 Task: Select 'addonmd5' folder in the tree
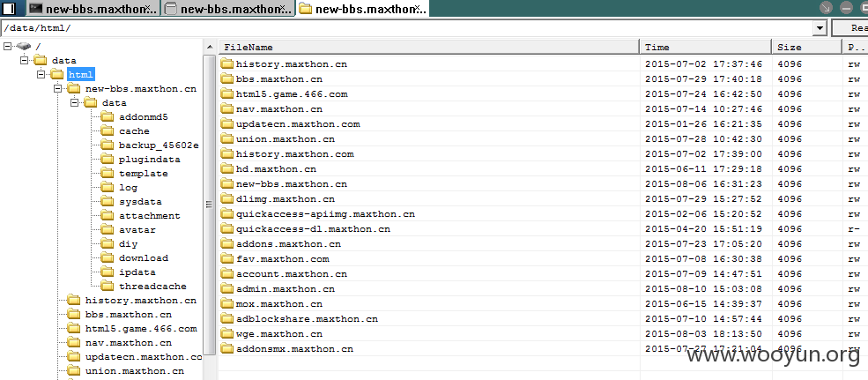pyautogui.click(x=142, y=117)
